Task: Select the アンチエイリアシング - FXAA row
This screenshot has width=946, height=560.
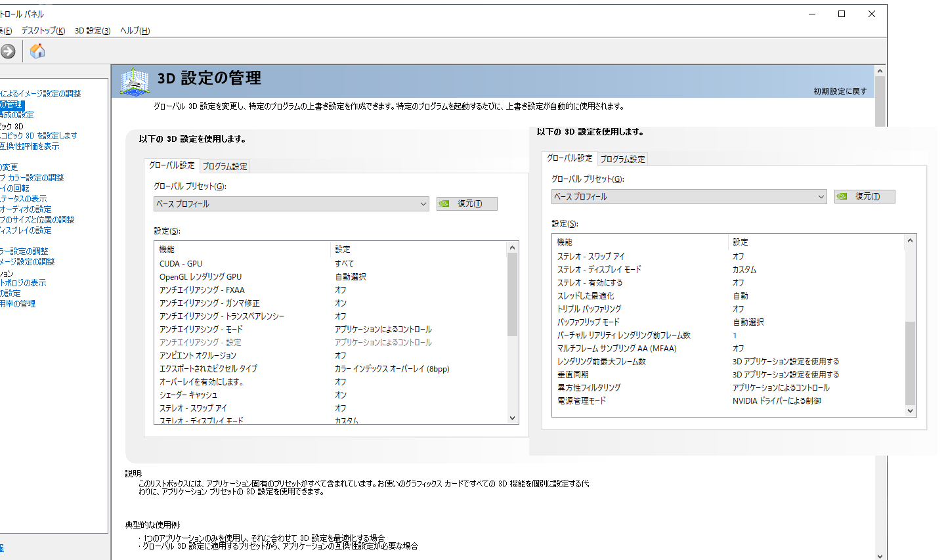Action: click(x=331, y=290)
